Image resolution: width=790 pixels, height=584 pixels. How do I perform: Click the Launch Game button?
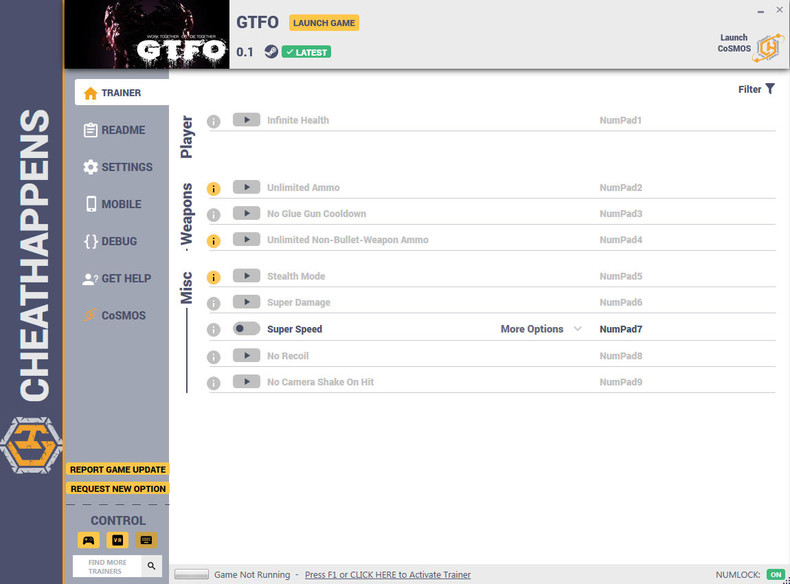click(x=324, y=23)
